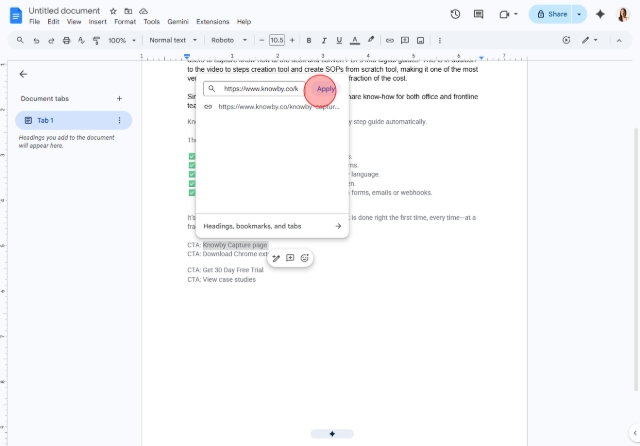Open the comments history icon
The height and width of the screenshot is (446, 640).
click(x=478, y=14)
